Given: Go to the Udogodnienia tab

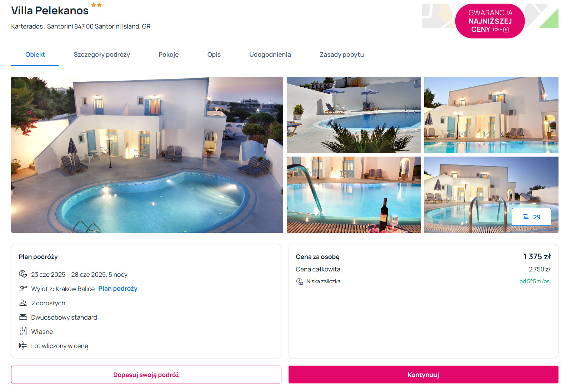Looking at the screenshot, I should (270, 55).
